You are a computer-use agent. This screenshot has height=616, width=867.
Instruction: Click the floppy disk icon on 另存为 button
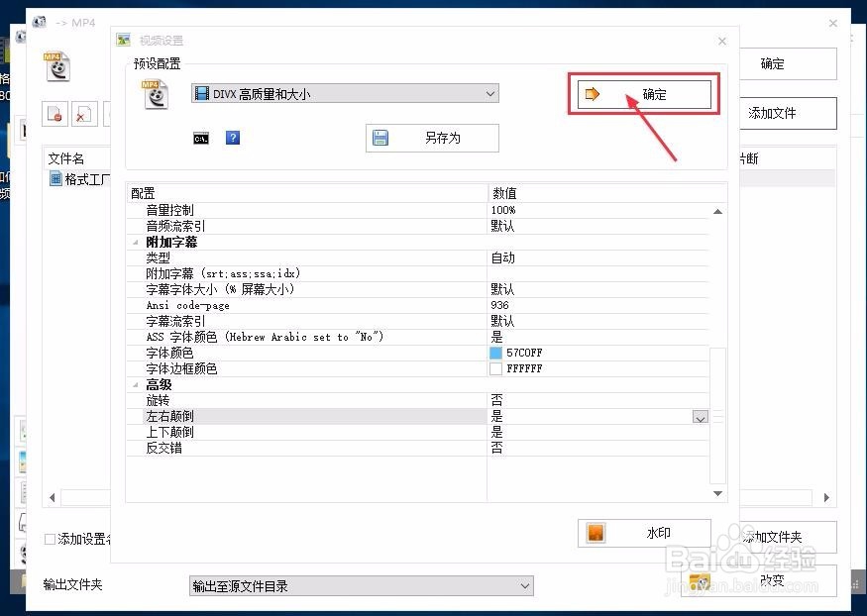click(379, 139)
